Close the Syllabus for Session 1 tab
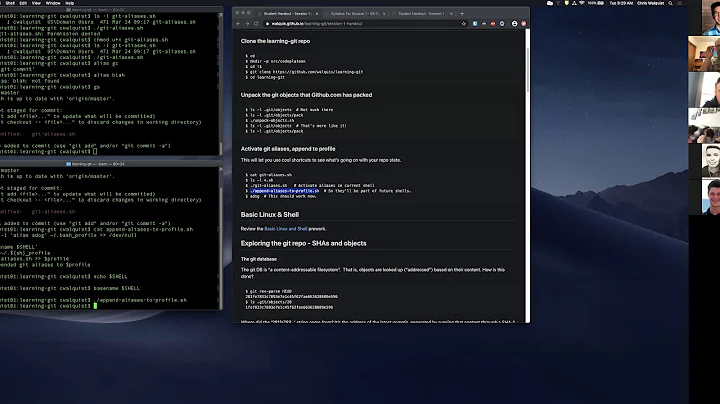720x404 pixels. click(x=384, y=14)
